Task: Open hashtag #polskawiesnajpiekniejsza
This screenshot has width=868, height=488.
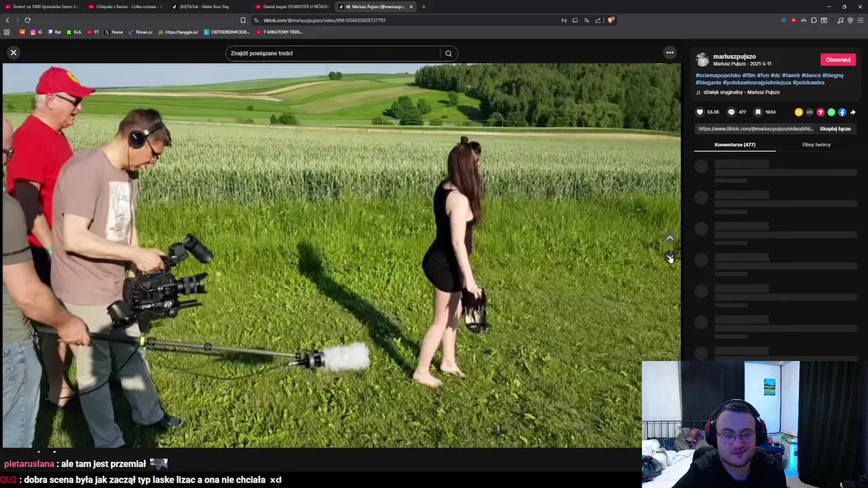Action: pos(757,83)
